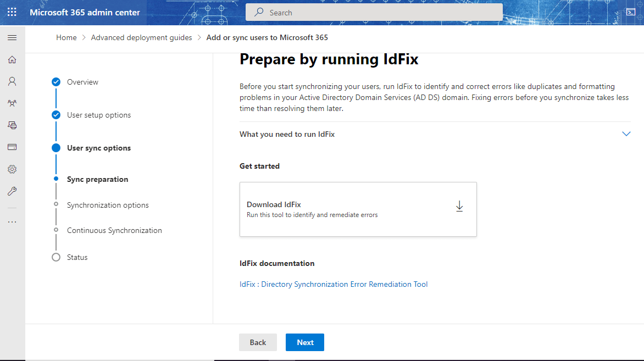
Task: Click the 'Get started' label
Action: point(259,166)
